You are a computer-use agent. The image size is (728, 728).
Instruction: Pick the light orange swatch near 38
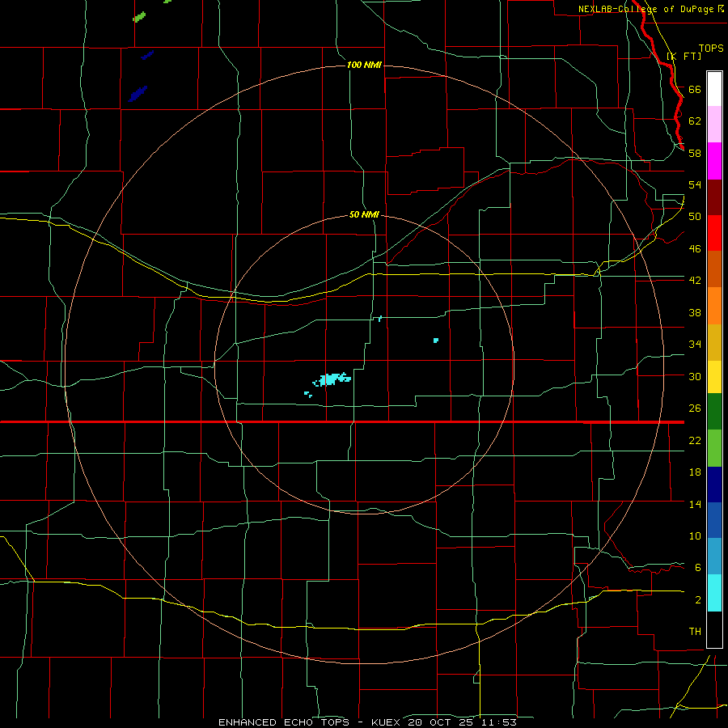click(x=714, y=306)
